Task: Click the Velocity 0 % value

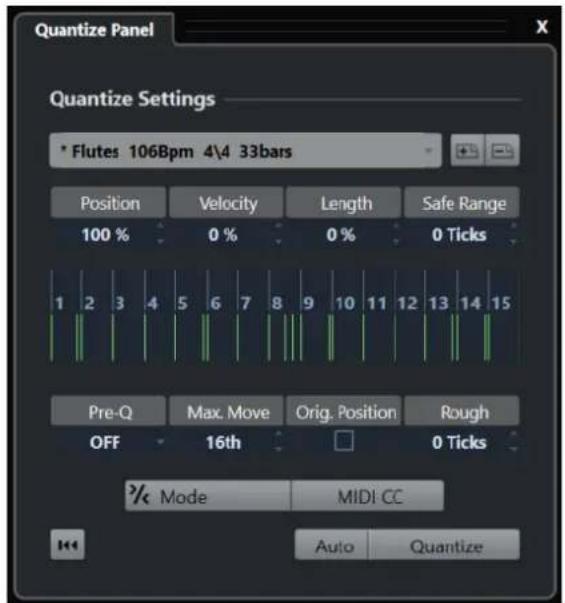Action: [222, 234]
